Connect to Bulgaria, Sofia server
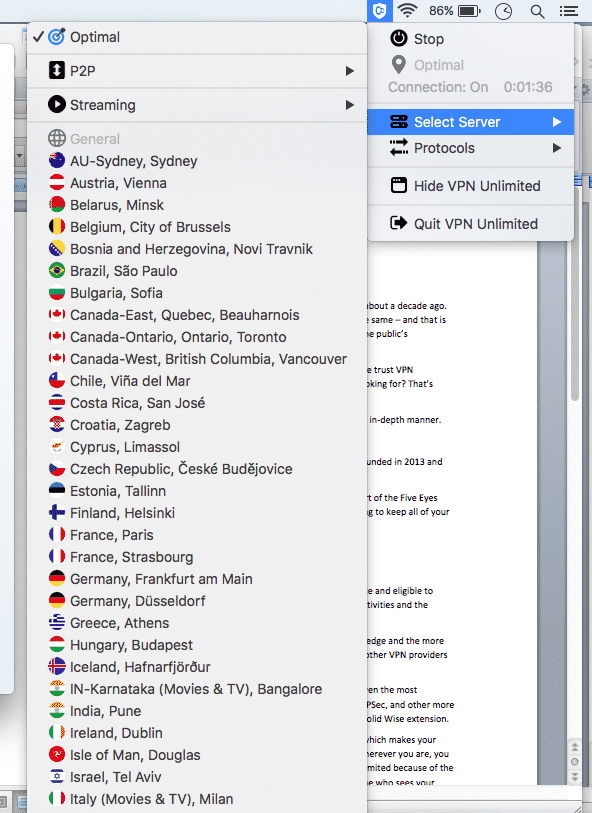This screenshot has width=592, height=813. (197, 292)
